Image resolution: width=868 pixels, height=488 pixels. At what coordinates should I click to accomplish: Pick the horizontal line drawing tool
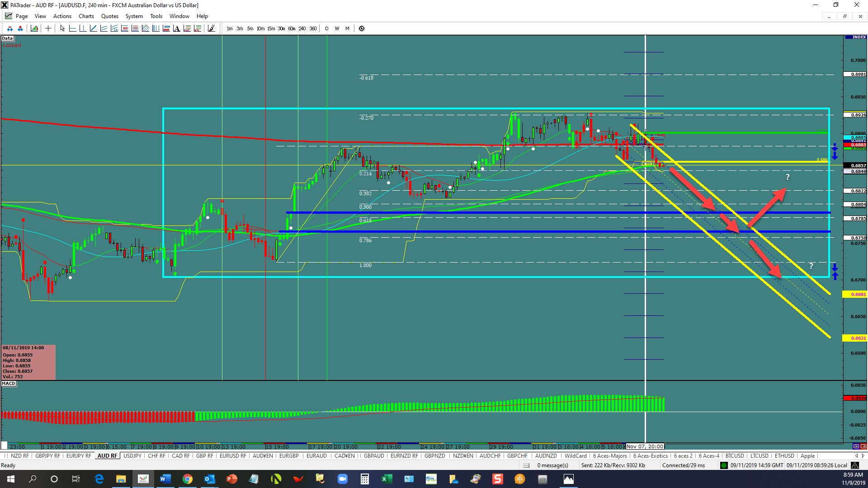click(72, 28)
